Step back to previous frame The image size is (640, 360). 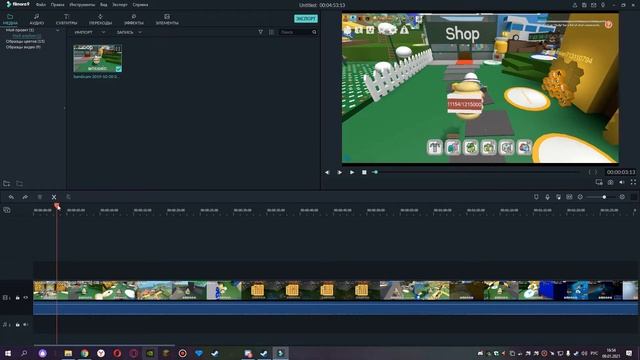327,172
